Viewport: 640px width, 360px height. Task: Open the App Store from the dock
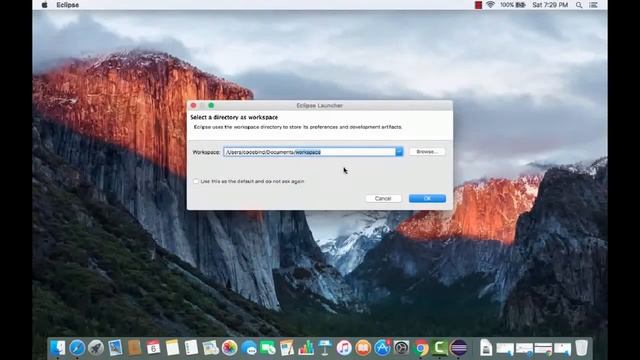pyautogui.click(x=382, y=348)
